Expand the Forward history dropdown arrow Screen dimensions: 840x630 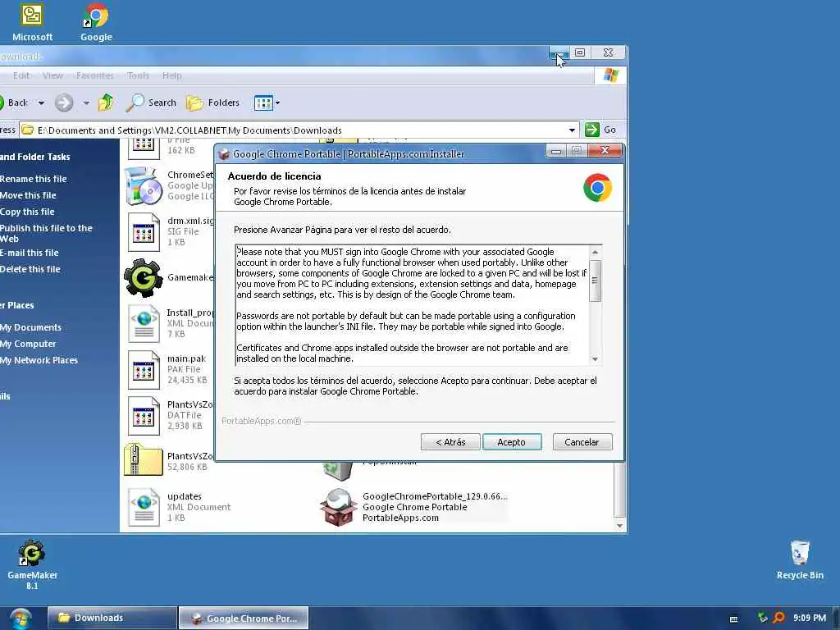[x=86, y=103]
